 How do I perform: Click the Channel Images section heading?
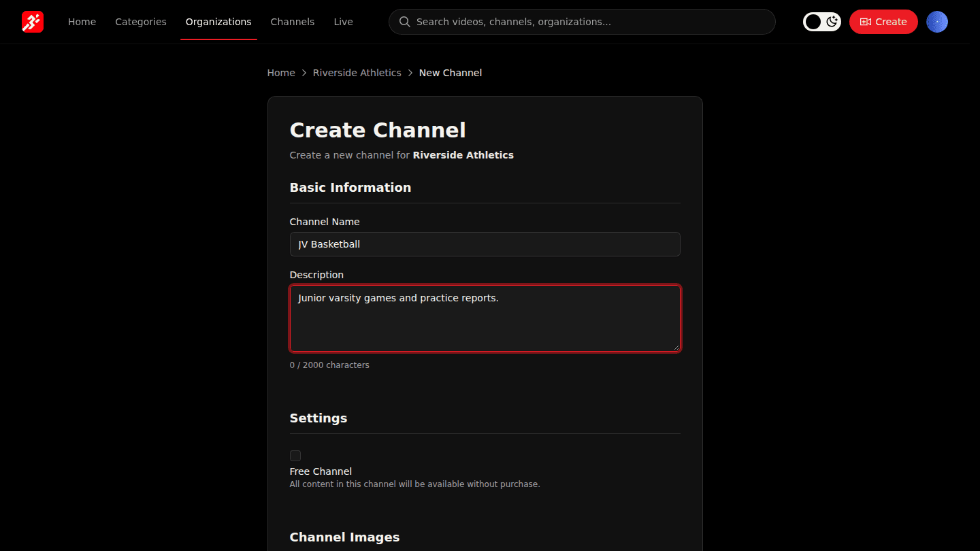coord(345,537)
